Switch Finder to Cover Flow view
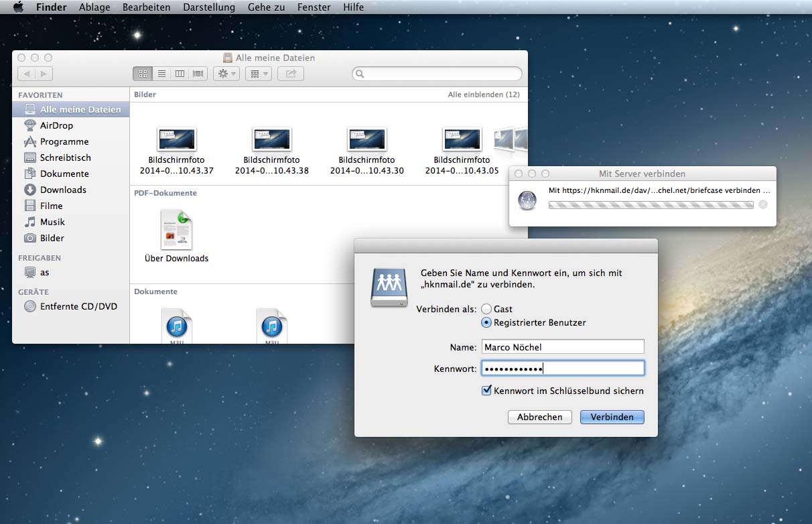This screenshot has height=524, width=812. (x=198, y=74)
